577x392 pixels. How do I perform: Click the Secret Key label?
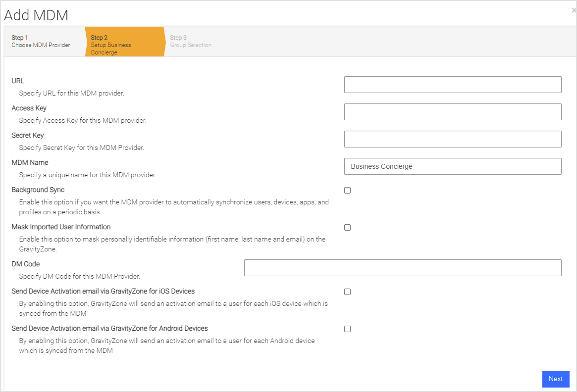[27, 135]
